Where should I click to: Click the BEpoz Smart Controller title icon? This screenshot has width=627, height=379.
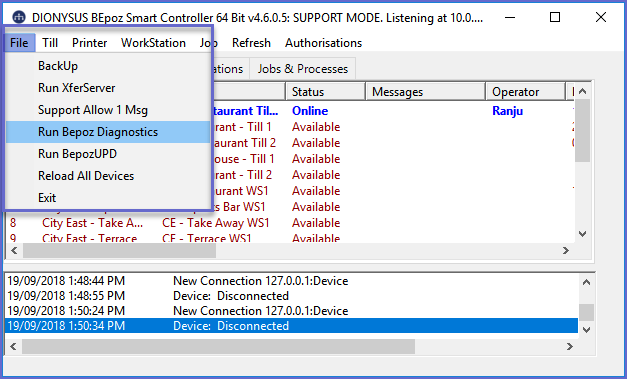19,17
